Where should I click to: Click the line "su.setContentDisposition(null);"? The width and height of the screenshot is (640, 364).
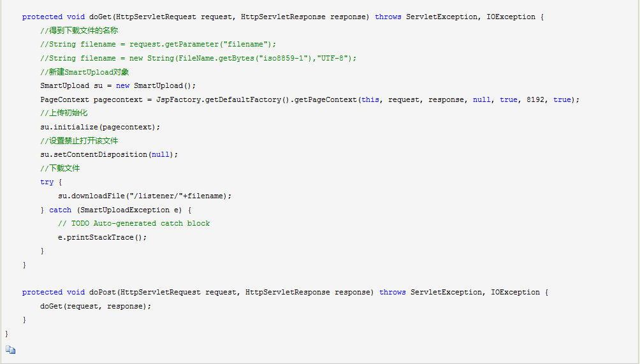tap(109, 154)
